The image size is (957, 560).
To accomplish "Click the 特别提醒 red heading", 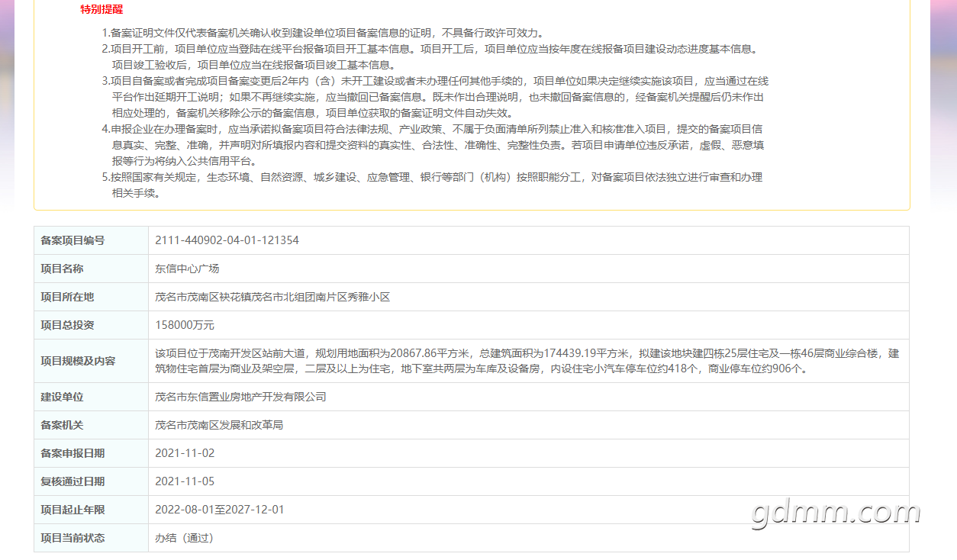I will pyautogui.click(x=101, y=9).
